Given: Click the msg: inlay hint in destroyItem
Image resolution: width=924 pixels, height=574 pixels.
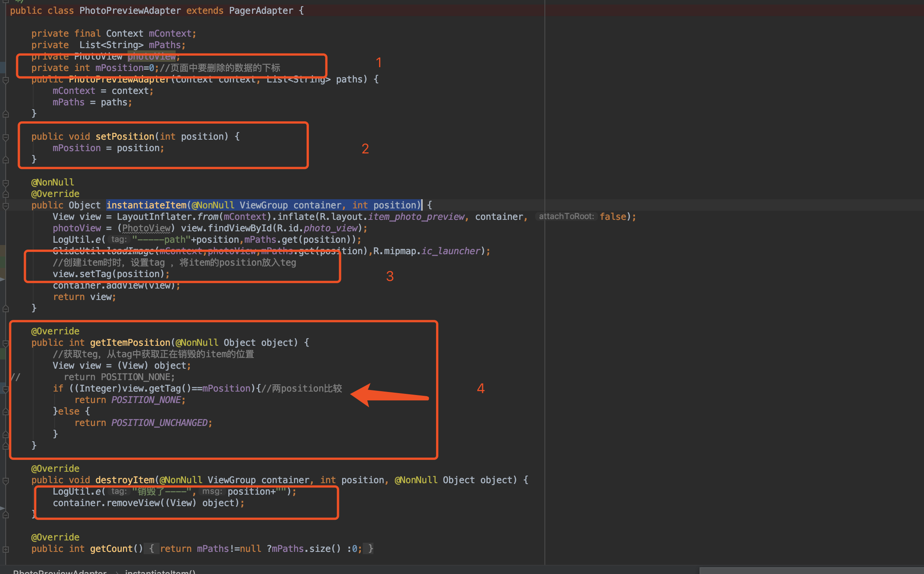Looking at the screenshot, I should coord(212,491).
